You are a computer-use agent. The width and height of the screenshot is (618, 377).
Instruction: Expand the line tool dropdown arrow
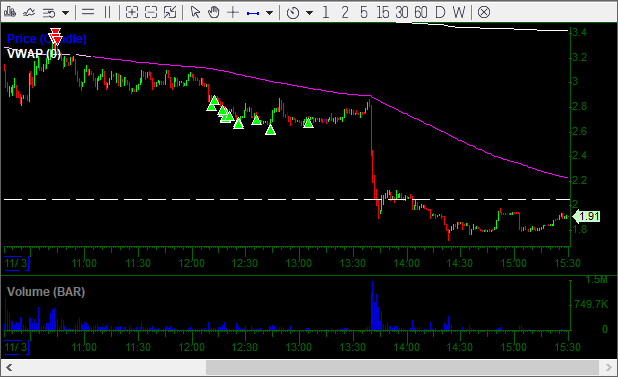point(270,13)
